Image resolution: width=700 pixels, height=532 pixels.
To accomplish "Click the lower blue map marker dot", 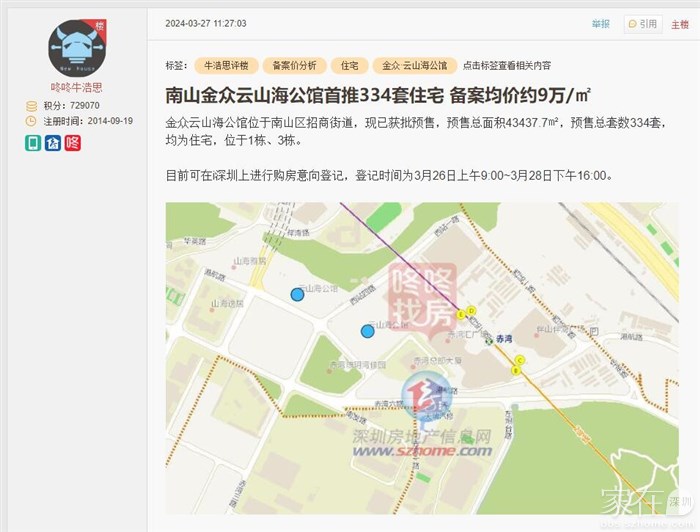I will pos(367,331).
